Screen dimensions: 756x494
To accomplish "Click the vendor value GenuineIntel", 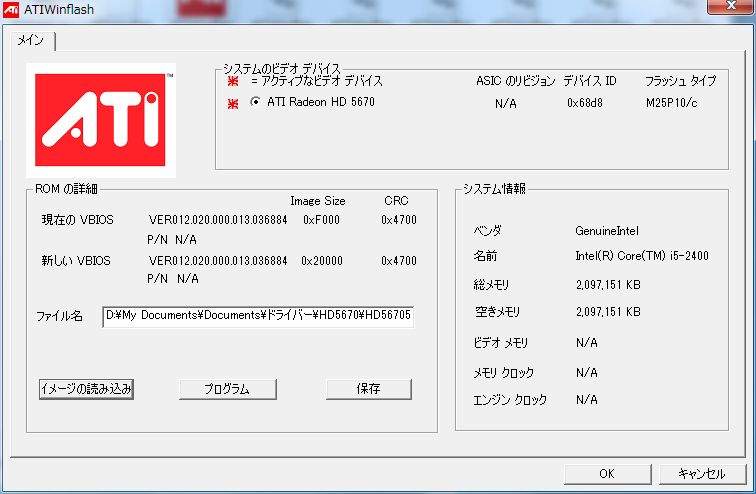I will 607,231.
